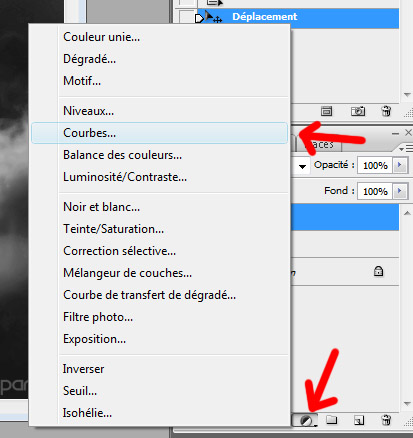Viewport: 413px width, 438px height.
Task: Add a Noir et blanc... adjustment
Action: (101, 207)
